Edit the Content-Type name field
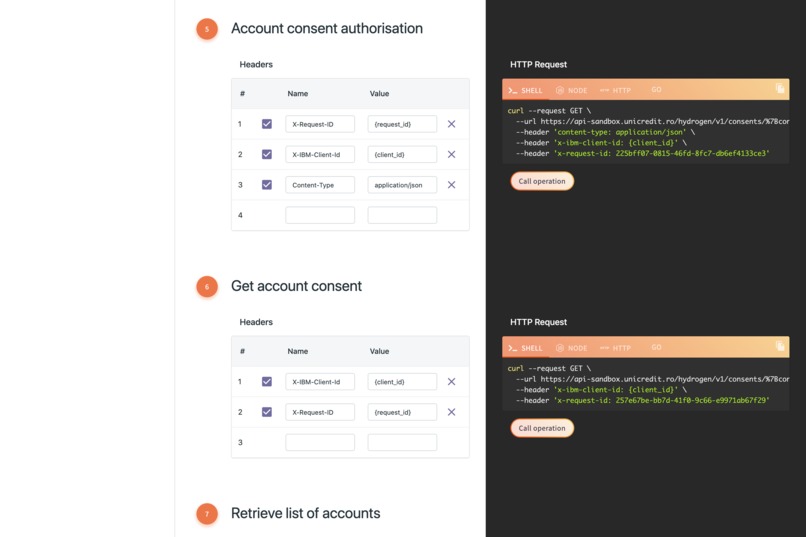Screen dimensions: 806x537 click(x=320, y=184)
